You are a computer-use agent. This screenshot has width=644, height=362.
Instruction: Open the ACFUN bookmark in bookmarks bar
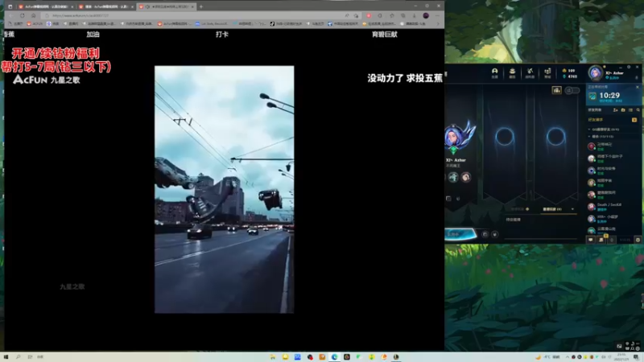[x=35, y=24]
